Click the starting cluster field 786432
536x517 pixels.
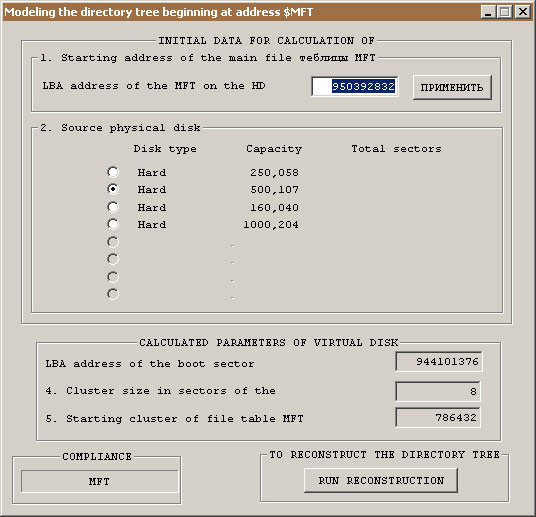tap(438, 417)
